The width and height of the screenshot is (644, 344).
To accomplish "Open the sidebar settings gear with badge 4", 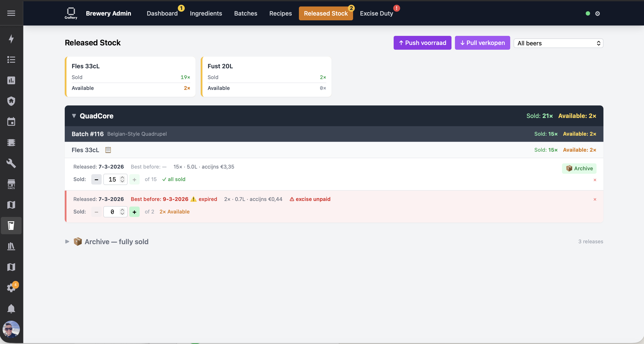I will [11, 287].
